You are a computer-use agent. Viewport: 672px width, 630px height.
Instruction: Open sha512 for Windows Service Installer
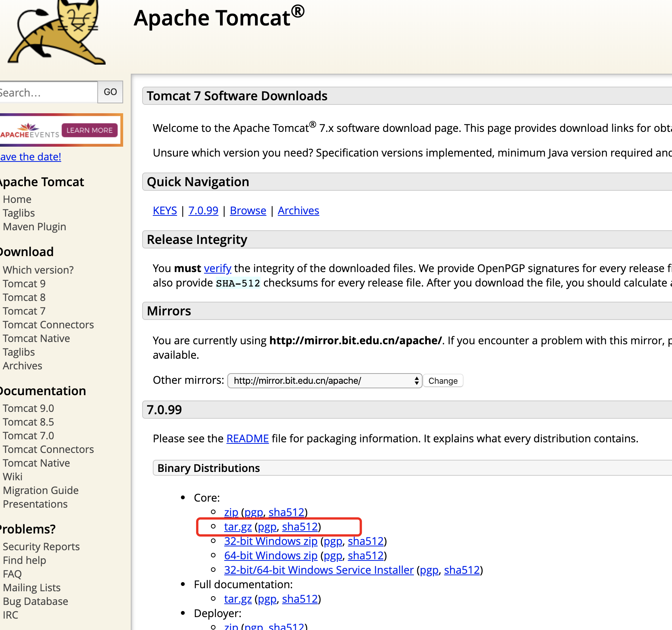pyautogui.click(x=462, y=570)
